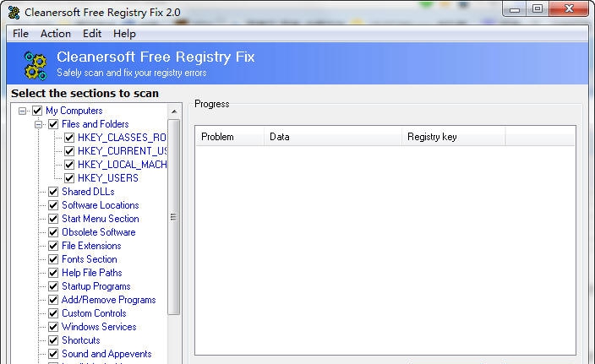The width and height of the screenshot is (595, 364).
Task: Maximize the Cleanersoft Free Registry Fix window
Action: pos(538,9)
